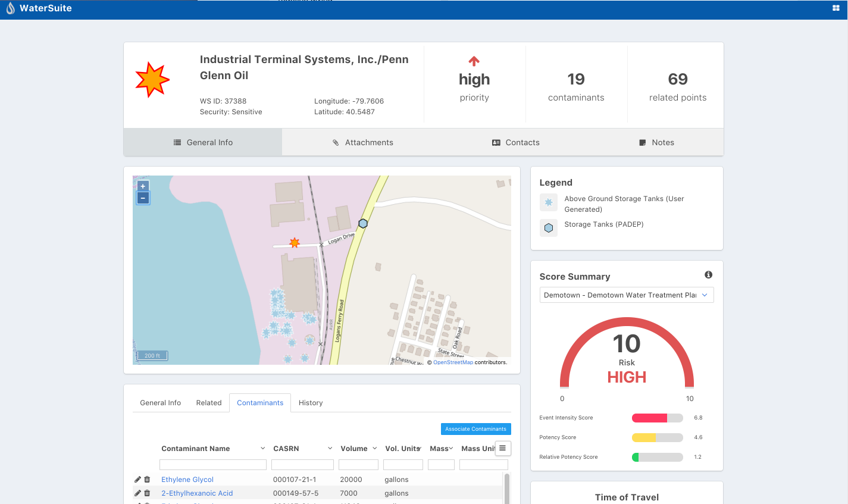Switch to top General Info tab
848x504 pixels.
coord(203,142)
